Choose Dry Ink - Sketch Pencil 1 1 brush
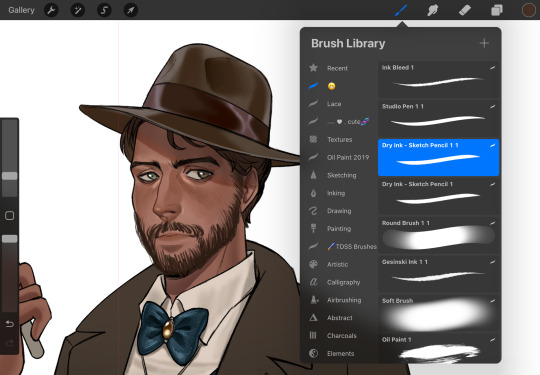This screenshot has height=375, width=540. (438, 157)
